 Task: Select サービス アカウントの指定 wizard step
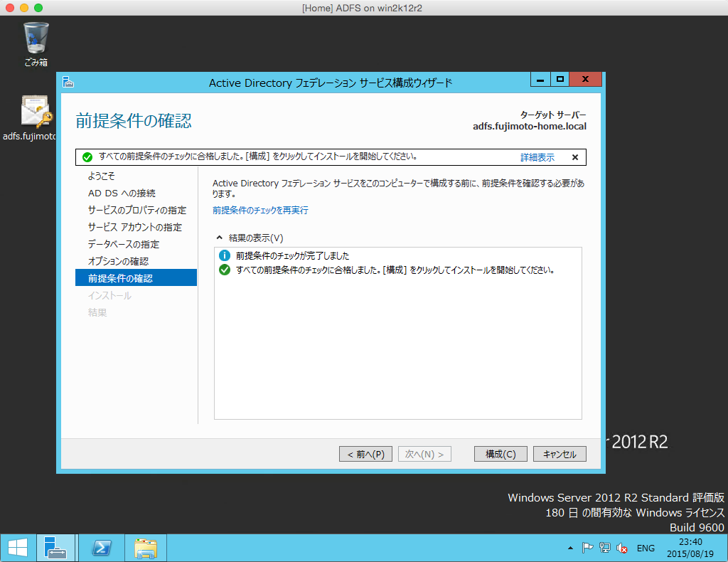[x=134, y=228]
